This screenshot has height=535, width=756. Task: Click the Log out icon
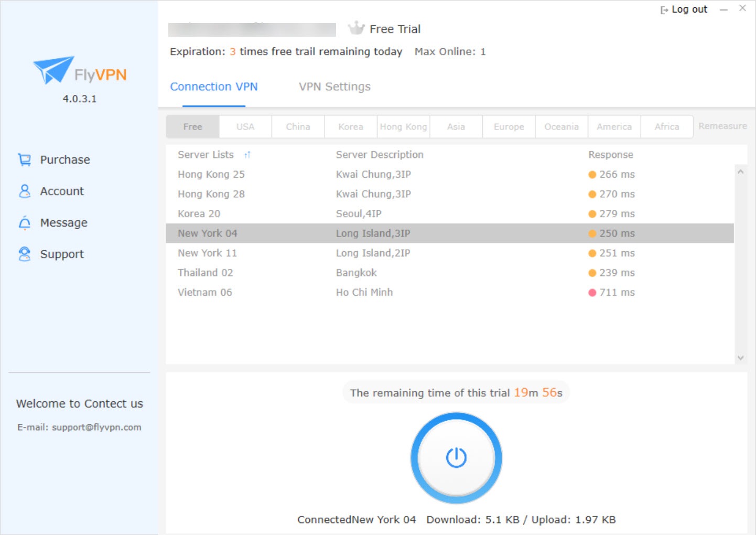(664, 10)
